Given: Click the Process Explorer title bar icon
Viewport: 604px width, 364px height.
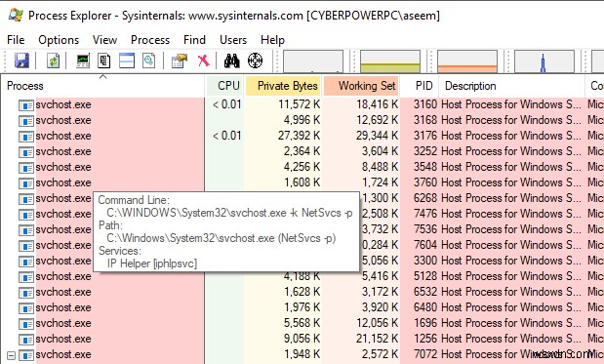Looking at the screenshot, I should pyautogui.click(x=16, y=15).
